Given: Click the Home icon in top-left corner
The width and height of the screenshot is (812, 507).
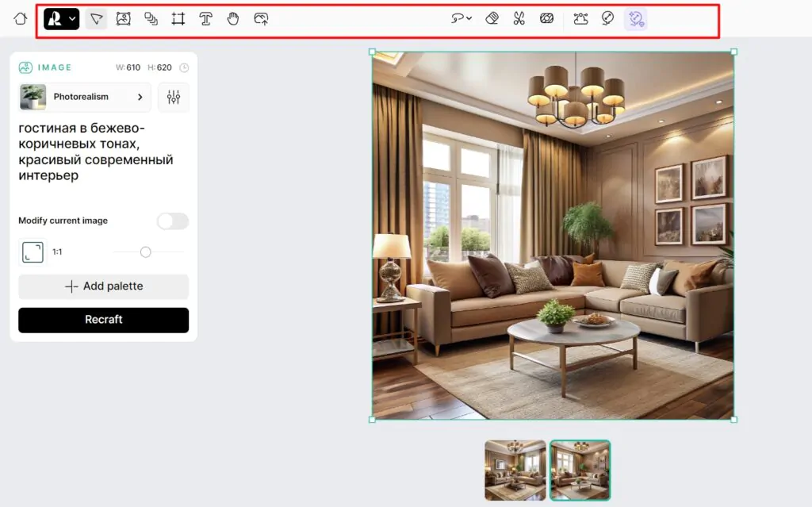Looking at the screenshot, I should 20,19.
